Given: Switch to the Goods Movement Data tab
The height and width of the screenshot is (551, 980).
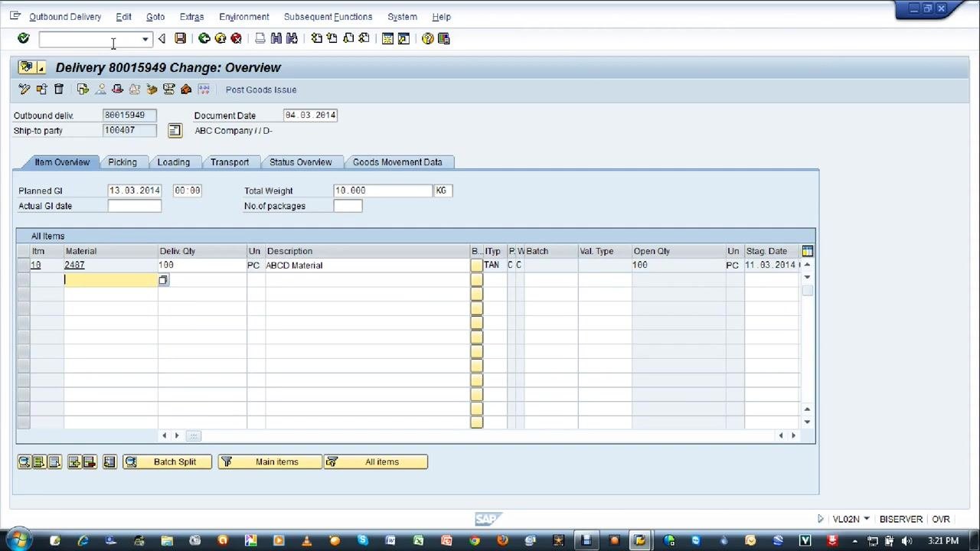Looking at the screenshot, I should (x=397, y=162).
